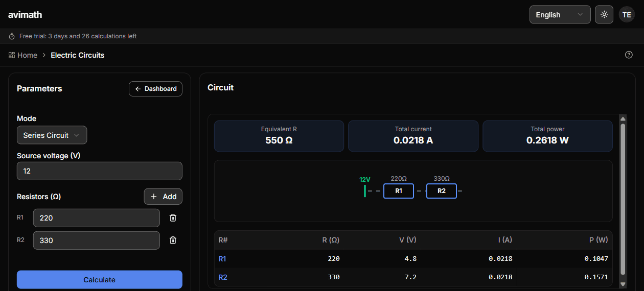
Task: Click the P (W) column header
Action: click(599, 240)
